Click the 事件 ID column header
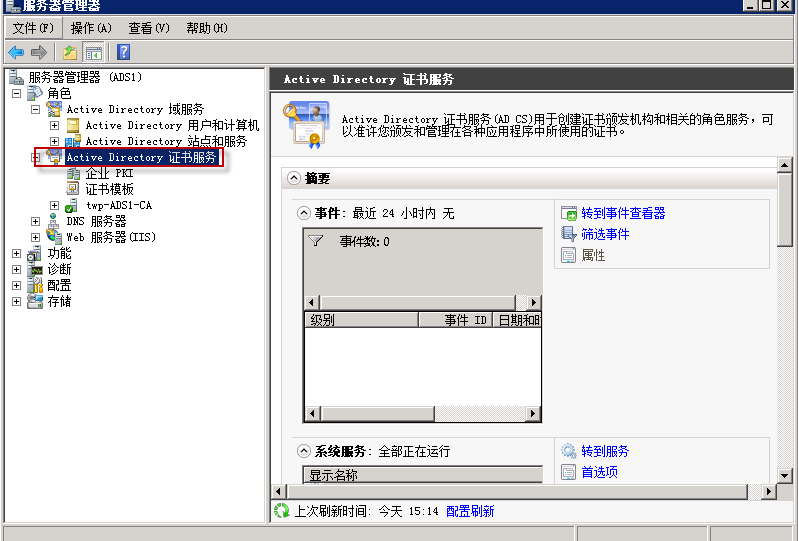The height and width of the screenshot is (541, 798). point(456,320)
